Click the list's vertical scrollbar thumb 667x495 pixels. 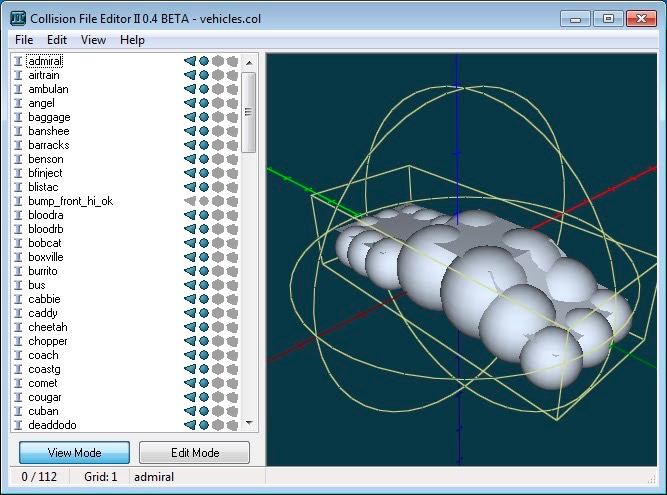click(248, 112)
